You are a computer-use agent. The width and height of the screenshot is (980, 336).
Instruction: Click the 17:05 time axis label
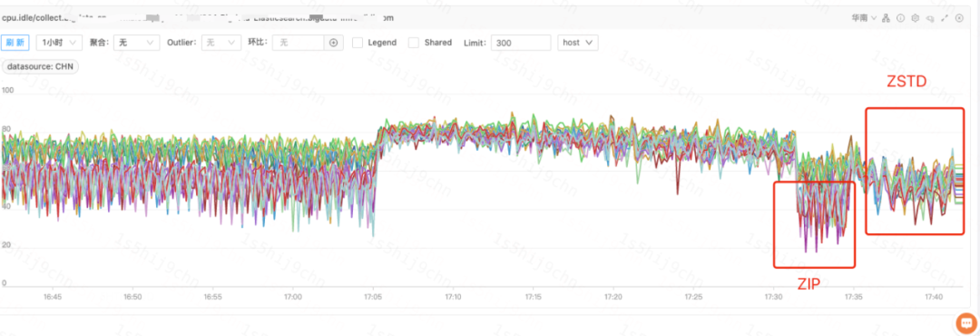tap(373, 296)
